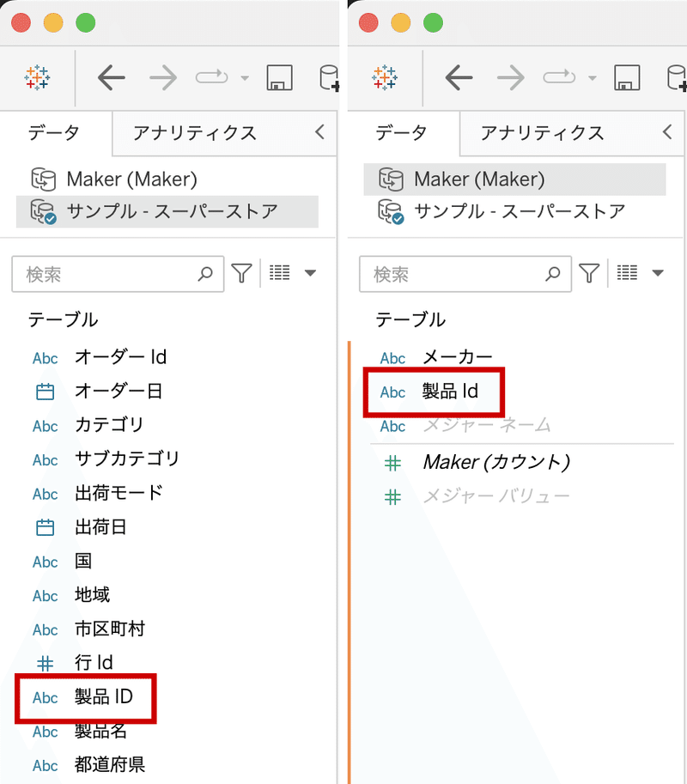The image size is (687, 784).
Task: Switch to アナリティクス tab in right window
Action: 543,133
